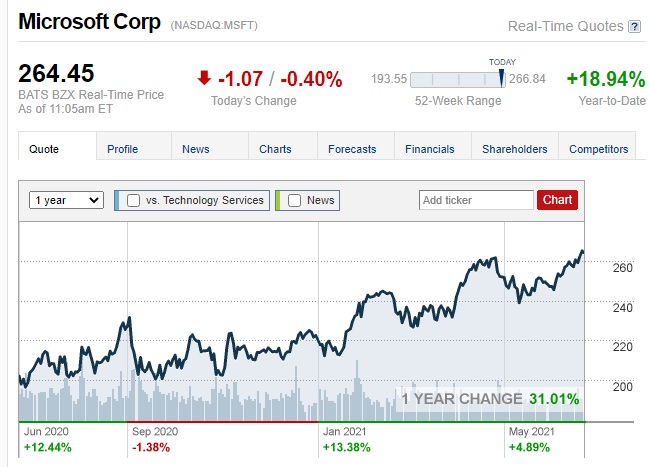Go to the Charts tab
Screen dimensions: 649x467
tap(275, 149)
